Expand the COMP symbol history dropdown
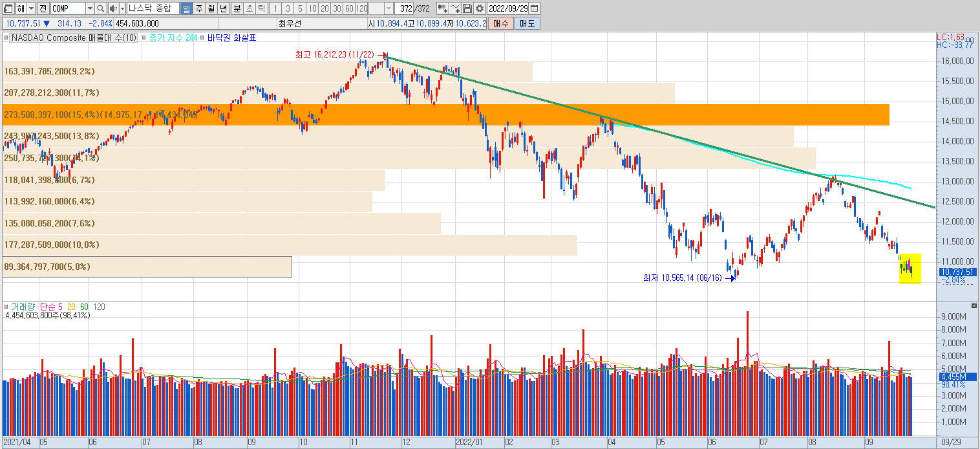This screenshot has width=980, height=449. [x=90, y=8]
